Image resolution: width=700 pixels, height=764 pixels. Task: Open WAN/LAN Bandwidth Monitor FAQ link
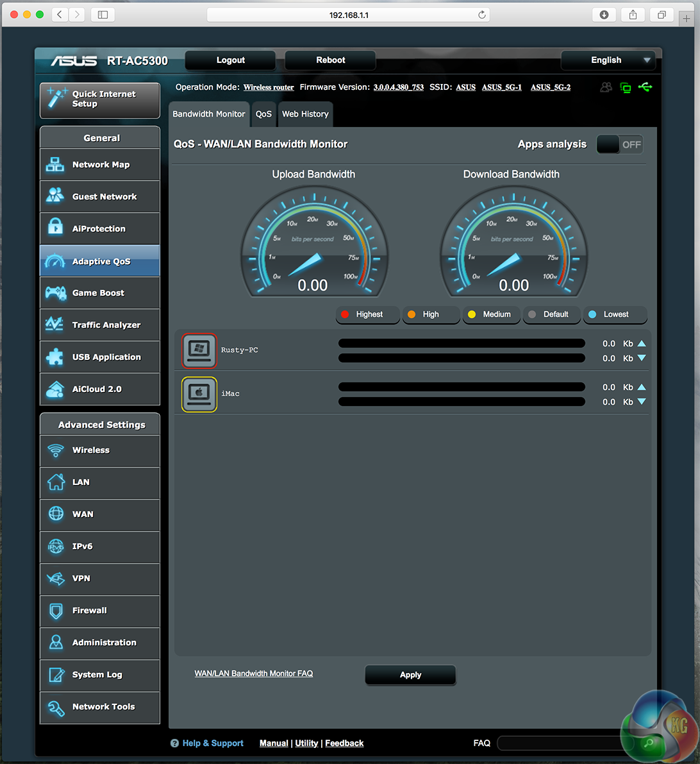point(254,674)
